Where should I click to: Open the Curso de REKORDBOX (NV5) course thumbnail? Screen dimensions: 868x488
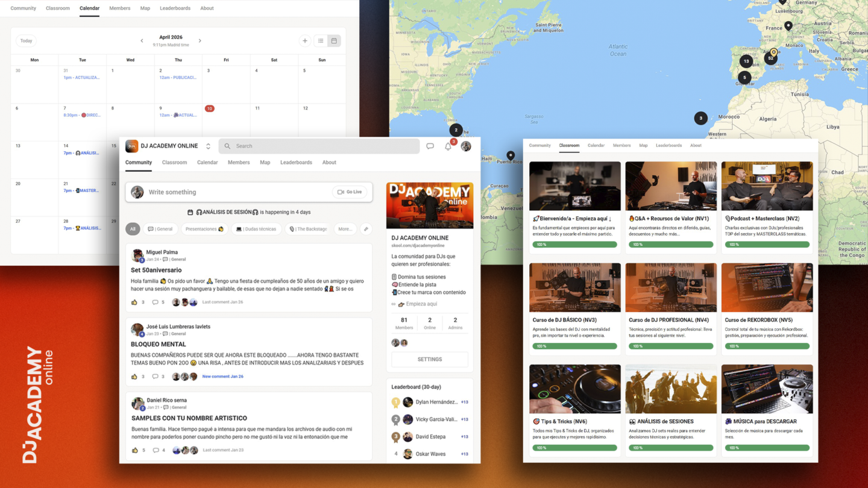(767, 287)
